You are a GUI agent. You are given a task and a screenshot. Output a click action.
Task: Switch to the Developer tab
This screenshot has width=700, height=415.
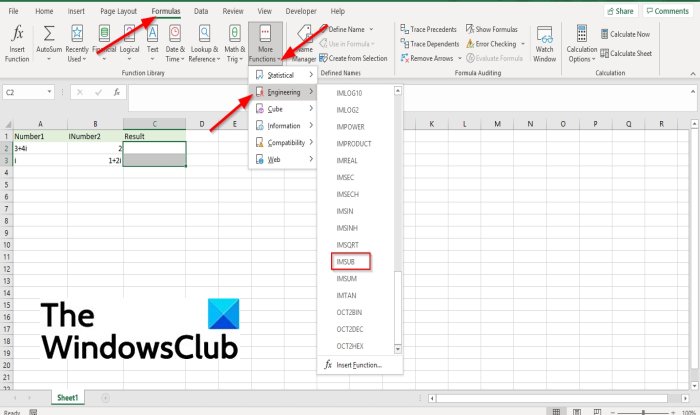click(x=301, y=11)
